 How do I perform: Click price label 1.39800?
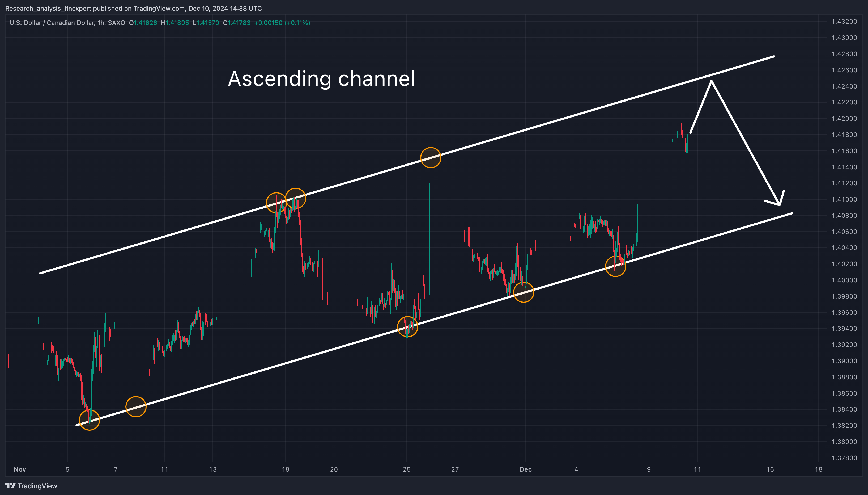844,296
